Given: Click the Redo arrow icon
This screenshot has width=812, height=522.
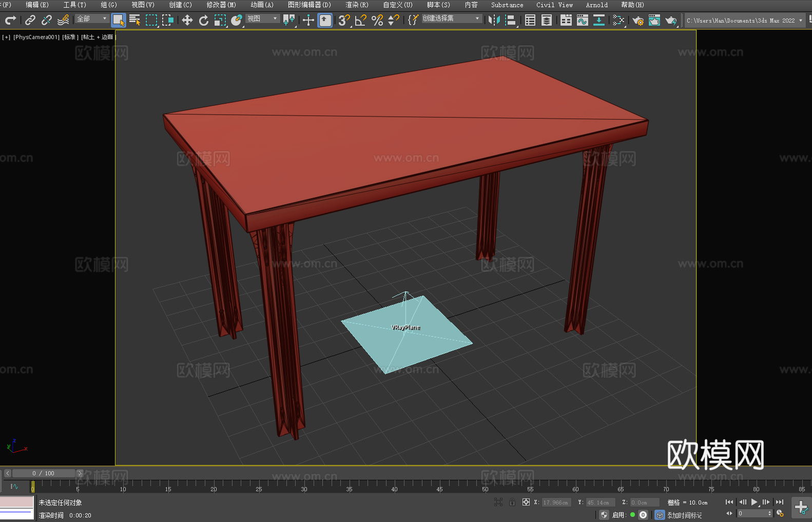Looking at the screenshot, I should point(10,20).
